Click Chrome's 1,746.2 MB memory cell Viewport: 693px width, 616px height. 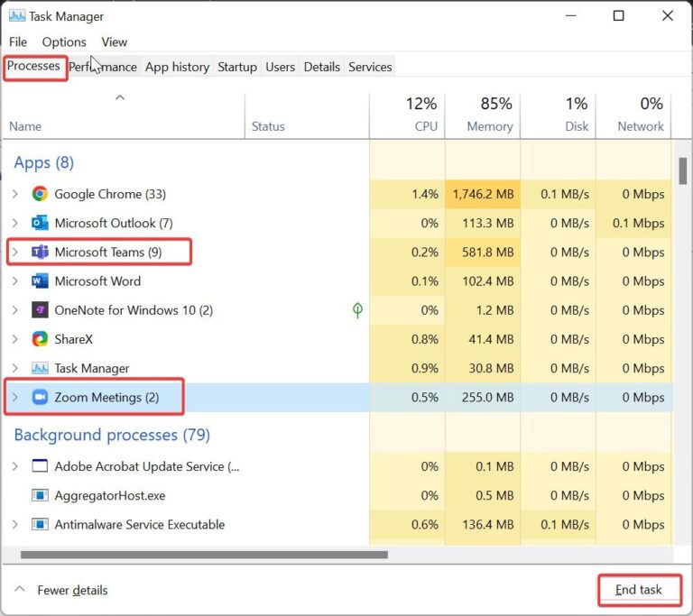pos(483,194)
